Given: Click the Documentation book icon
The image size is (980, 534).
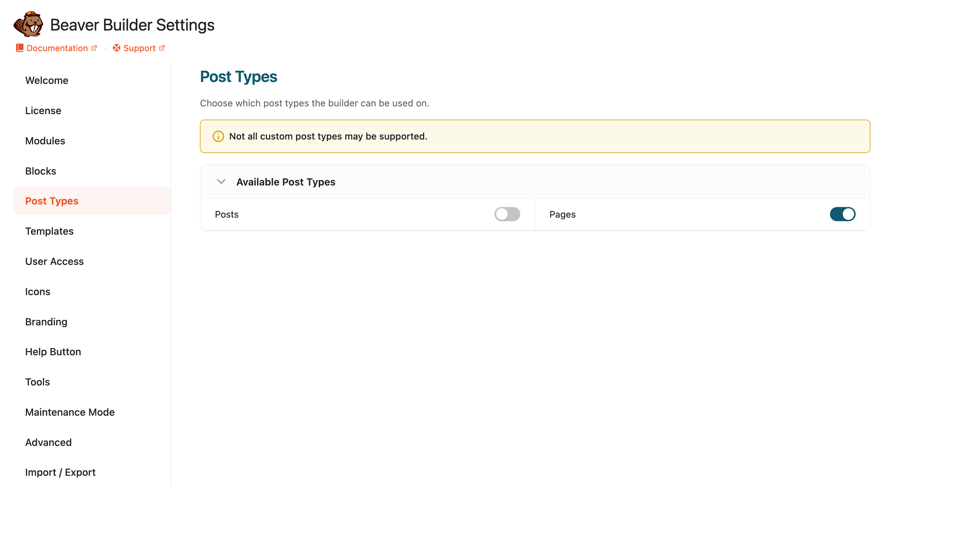Looking at the screenshot, I should (x=20, y=48).
